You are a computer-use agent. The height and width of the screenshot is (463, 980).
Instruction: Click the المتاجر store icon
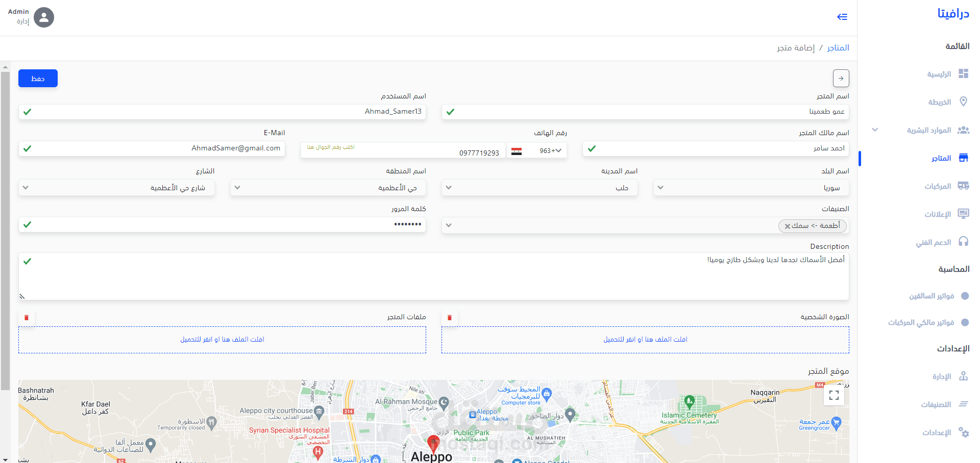pos(964,158)
